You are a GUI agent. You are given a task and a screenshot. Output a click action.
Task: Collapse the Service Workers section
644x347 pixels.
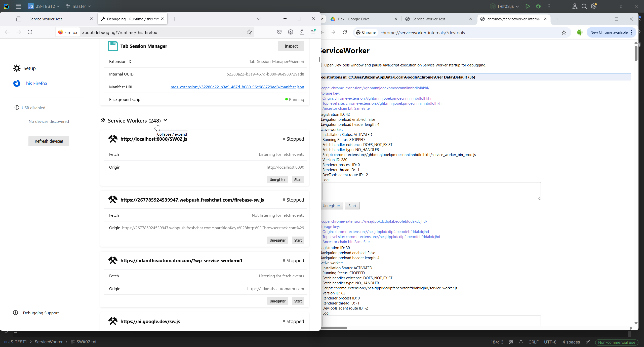point(165,121)
